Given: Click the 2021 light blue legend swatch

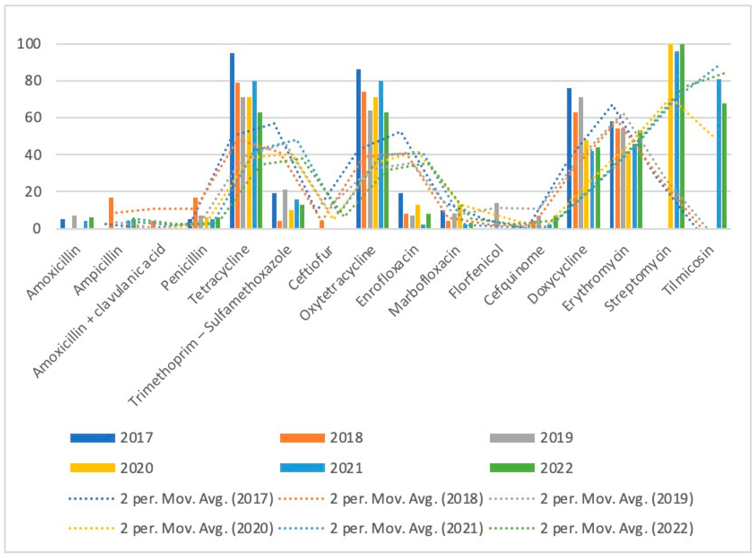Looking at the screenshot, I should tap(302, 468).
